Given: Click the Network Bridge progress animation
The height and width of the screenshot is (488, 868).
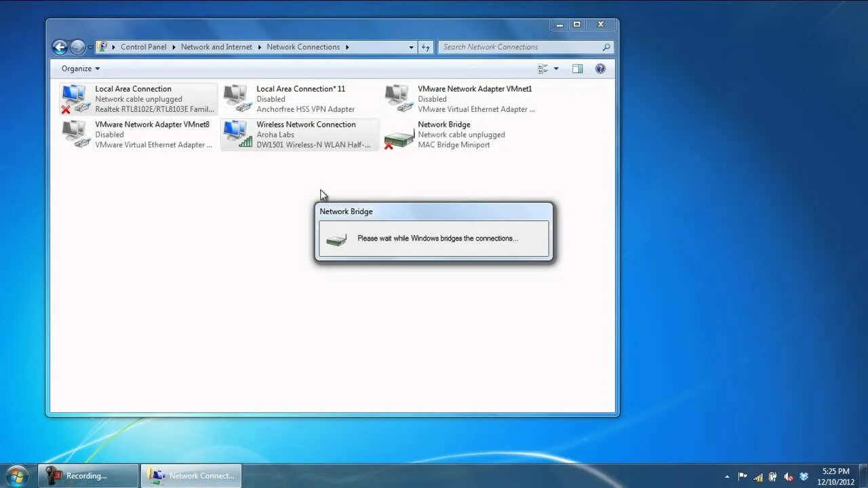Looking at the screenshot, I should tap(337, 239).
